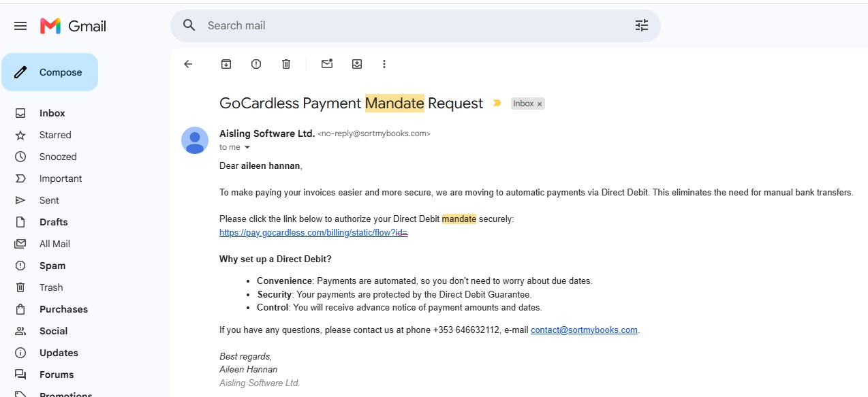Click the warning icon beside Spam
The height and width of the screenshot is (397, 868).
point(20,266)
